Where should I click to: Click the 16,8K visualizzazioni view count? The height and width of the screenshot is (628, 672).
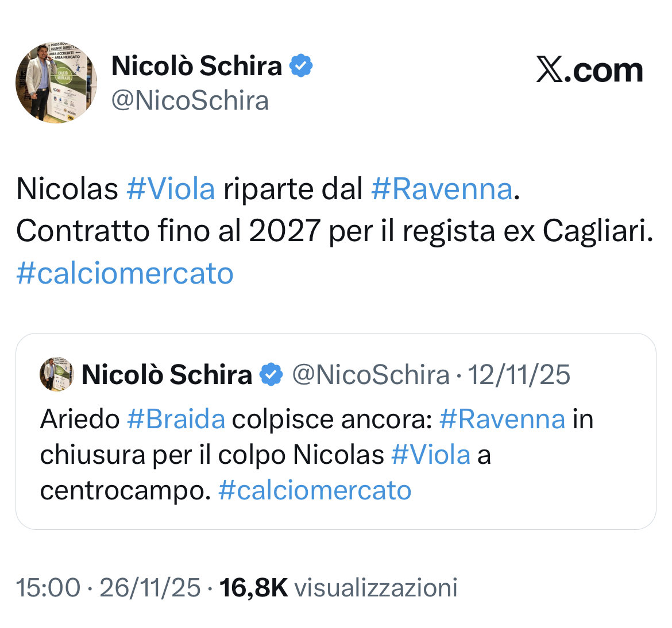click(x=338, y=587)
